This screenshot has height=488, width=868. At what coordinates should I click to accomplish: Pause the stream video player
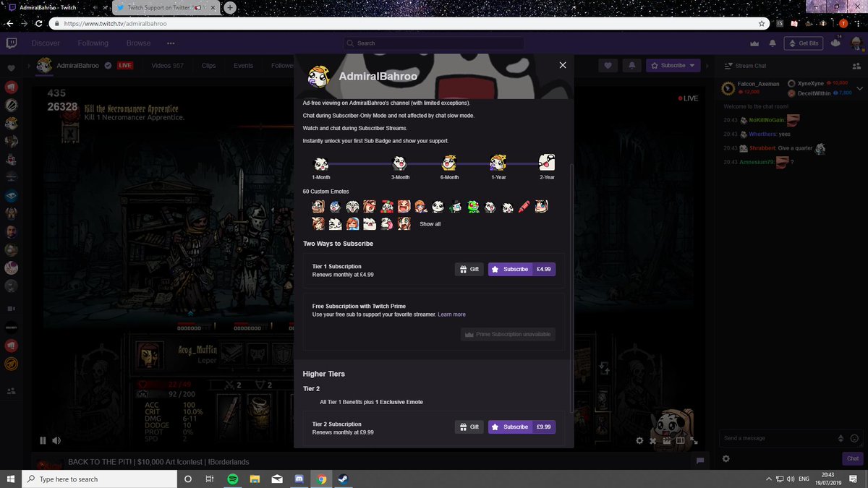coord(43,440)
